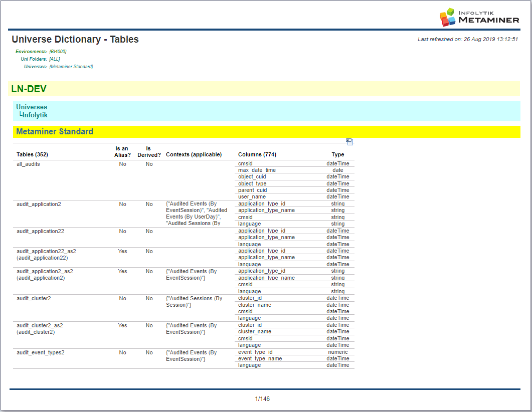
Task: Click the page indicator '1/146'
Action: click(262, 399)
